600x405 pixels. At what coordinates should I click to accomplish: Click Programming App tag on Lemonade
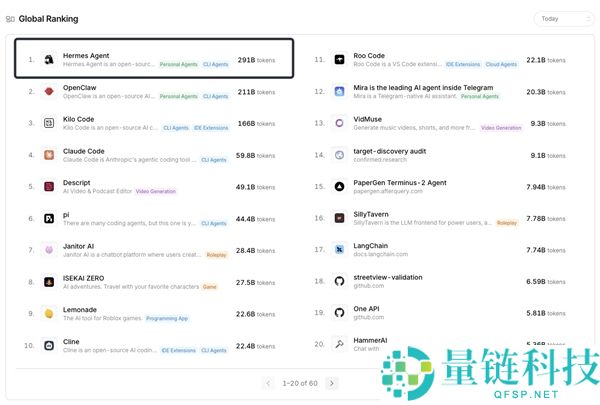[x=167, y=318]
